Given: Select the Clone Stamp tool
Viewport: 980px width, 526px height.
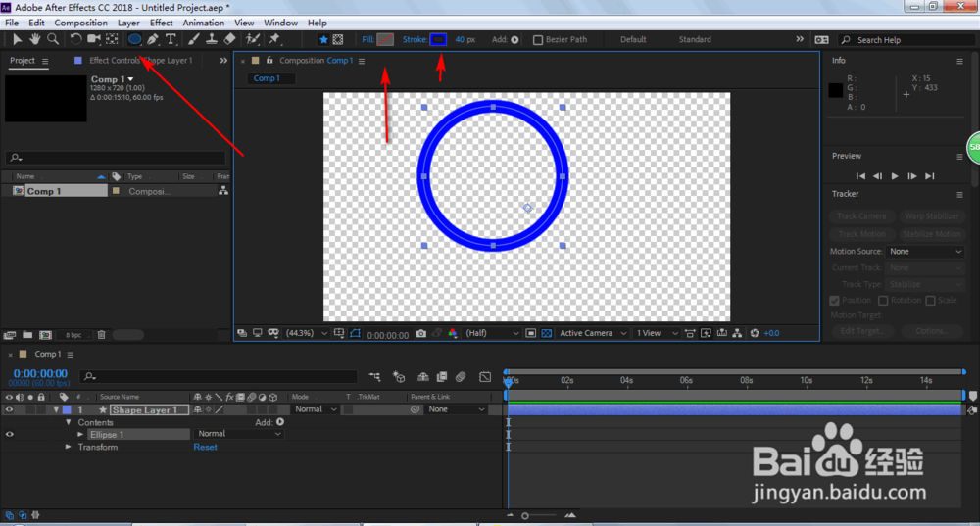Looking at the screenshot, I should tap(212, 39).
